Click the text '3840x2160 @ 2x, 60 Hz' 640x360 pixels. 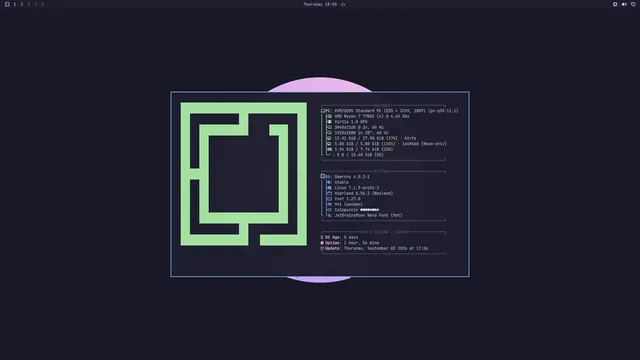click(x=359, y=127)
